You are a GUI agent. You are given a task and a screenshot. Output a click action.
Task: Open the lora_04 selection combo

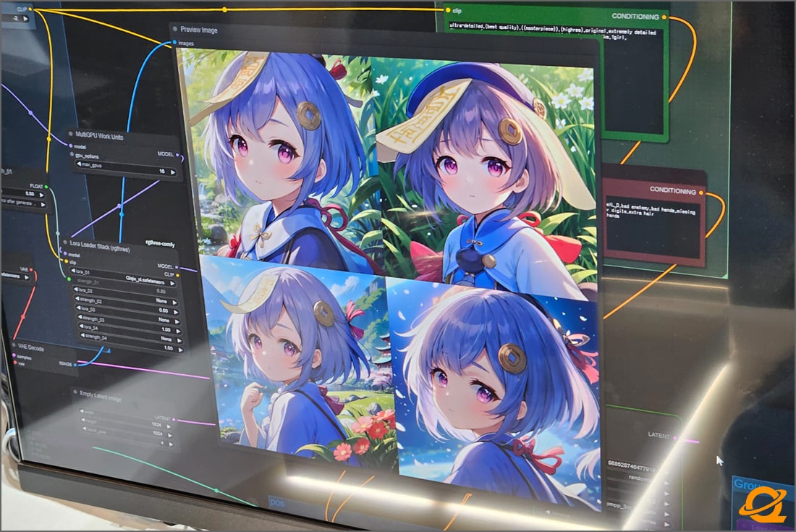pyautogui.click(x=130, y=333)
